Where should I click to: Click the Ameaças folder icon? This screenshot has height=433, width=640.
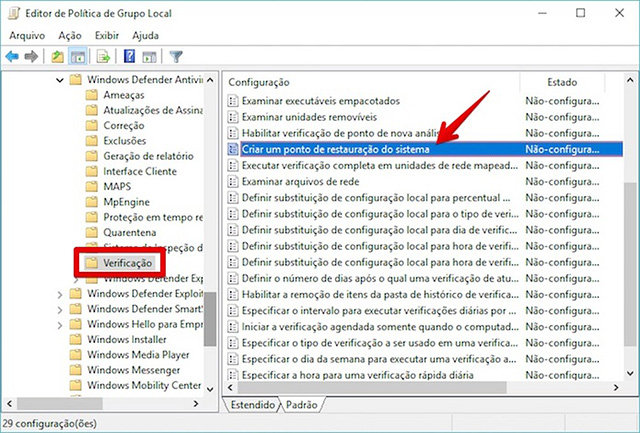click(92, 95)
